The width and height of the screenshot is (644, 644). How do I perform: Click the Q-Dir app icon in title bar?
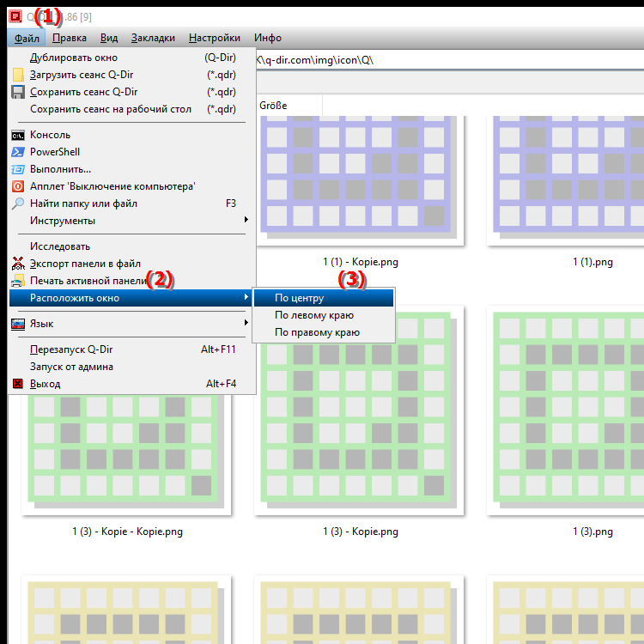[x=15, y=16]
